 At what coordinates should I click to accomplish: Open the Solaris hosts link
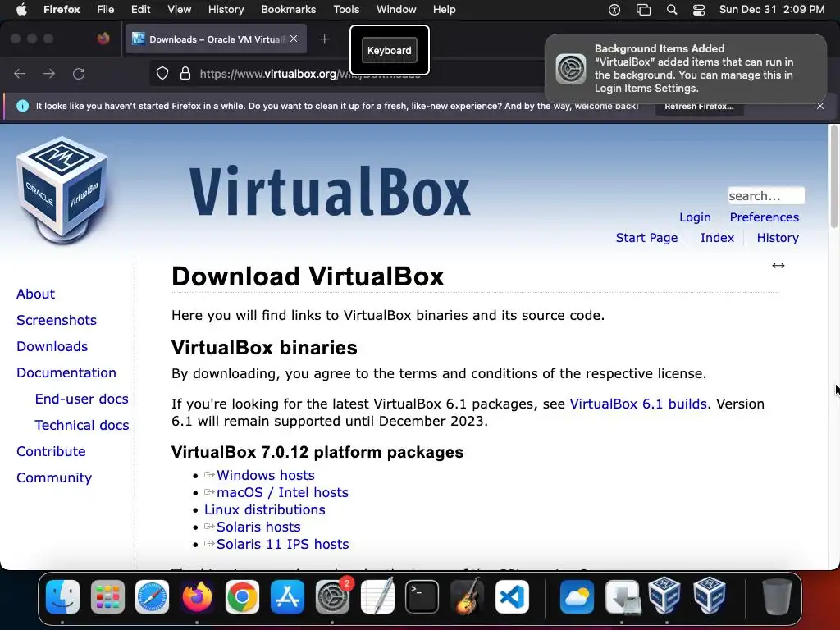(258, 527)
